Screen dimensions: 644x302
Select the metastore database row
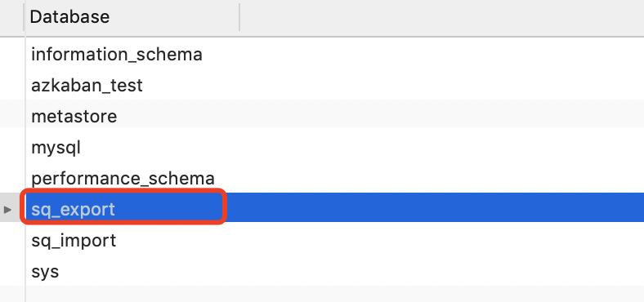(334, 116)
